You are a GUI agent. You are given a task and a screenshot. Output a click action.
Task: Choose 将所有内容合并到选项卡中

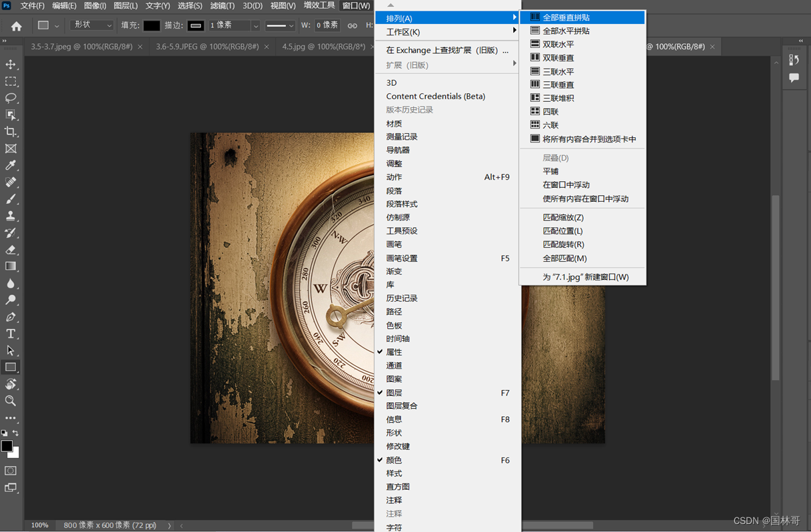pos(582,139)
